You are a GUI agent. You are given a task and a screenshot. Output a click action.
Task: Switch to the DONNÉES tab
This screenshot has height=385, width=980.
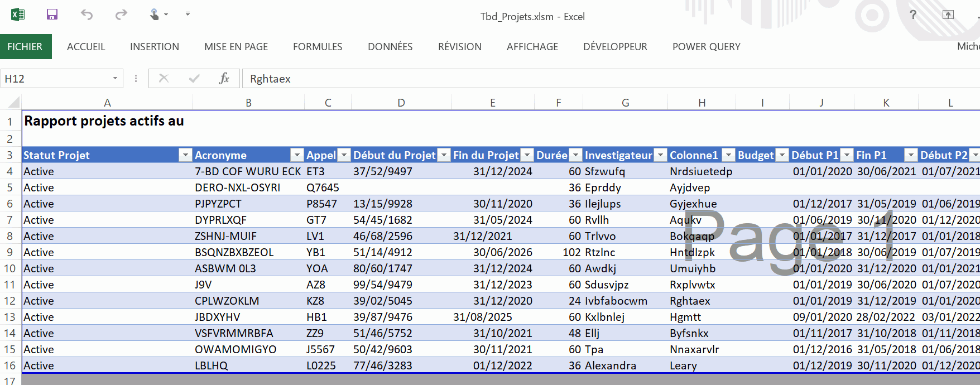390,47
